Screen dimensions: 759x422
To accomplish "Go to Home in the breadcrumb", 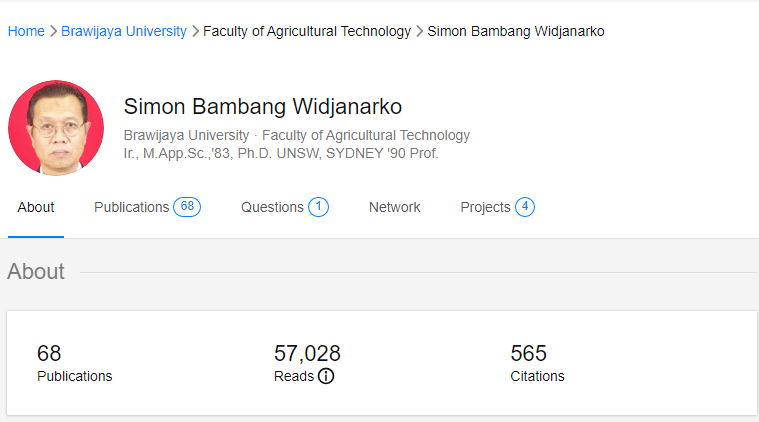I will click(26, 31).
